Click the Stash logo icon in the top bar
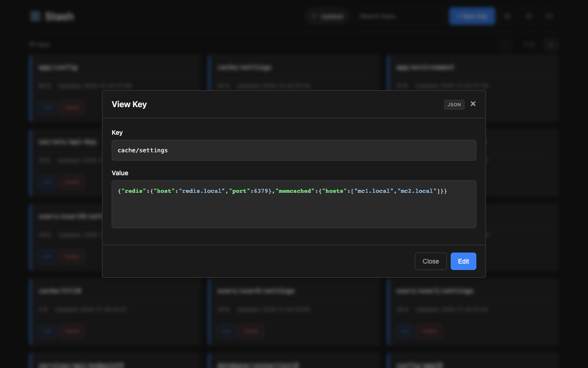 (35, 16)
